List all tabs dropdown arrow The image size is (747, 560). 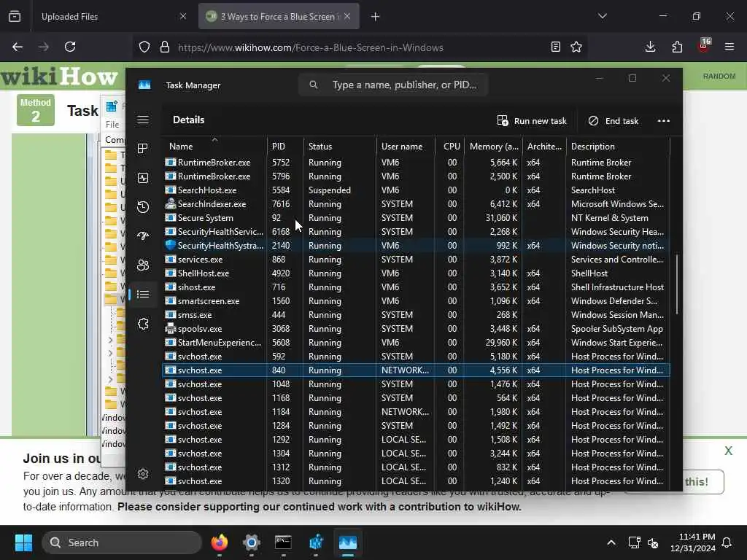coord(602,16)
